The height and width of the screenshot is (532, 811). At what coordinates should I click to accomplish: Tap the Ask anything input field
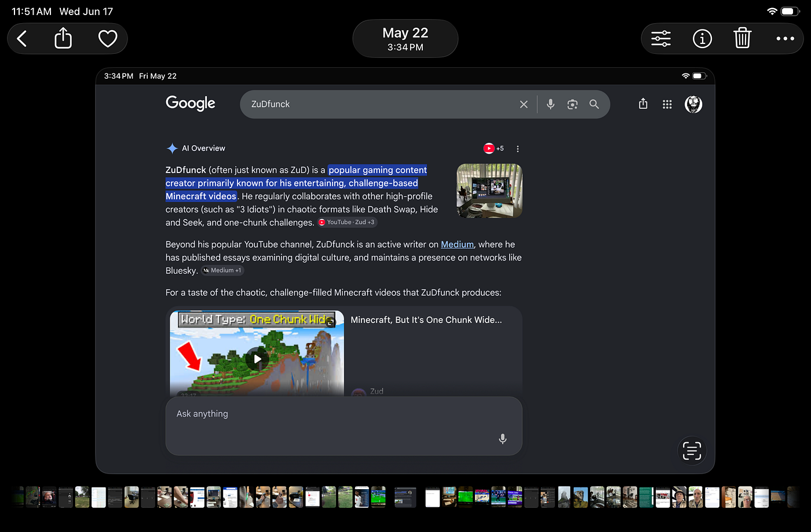click(344, 425)
